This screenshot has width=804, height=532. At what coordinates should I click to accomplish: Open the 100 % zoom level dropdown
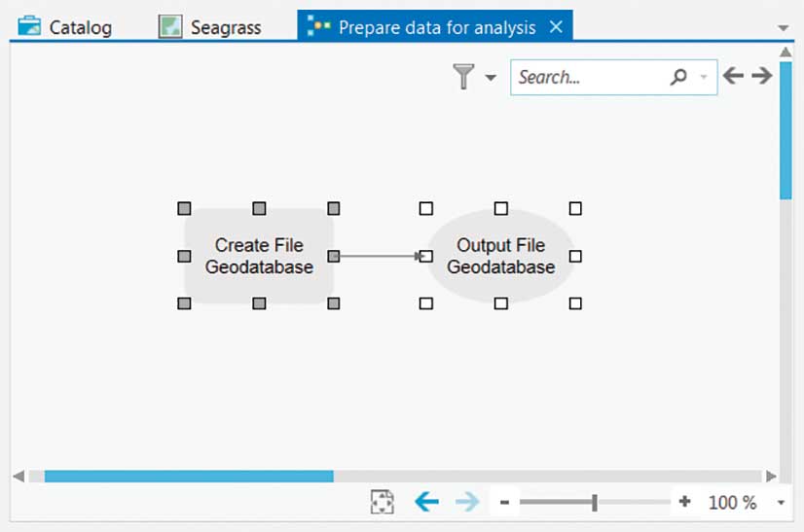(x=781, y=503)
